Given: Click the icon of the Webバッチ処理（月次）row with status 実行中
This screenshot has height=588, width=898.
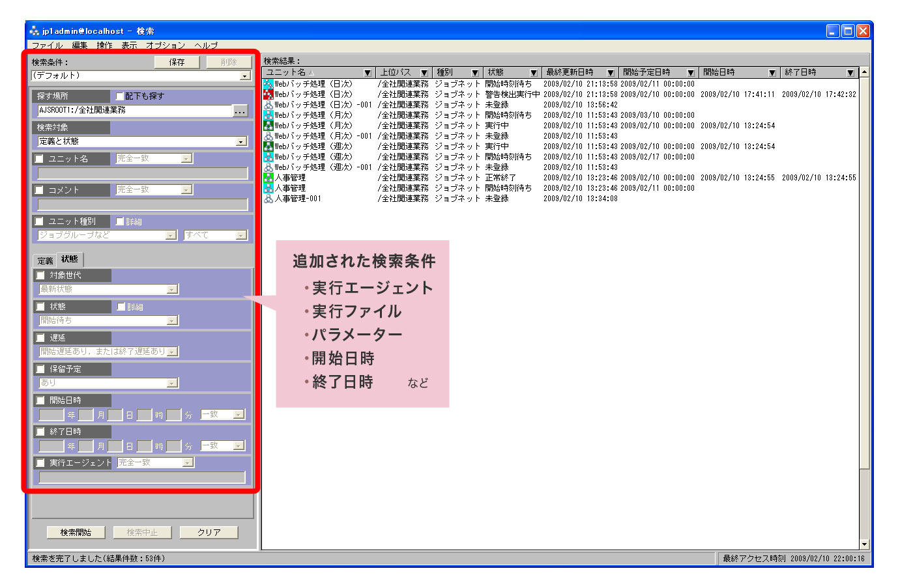Looking at the screenshot, I should [x=268, y=126].
